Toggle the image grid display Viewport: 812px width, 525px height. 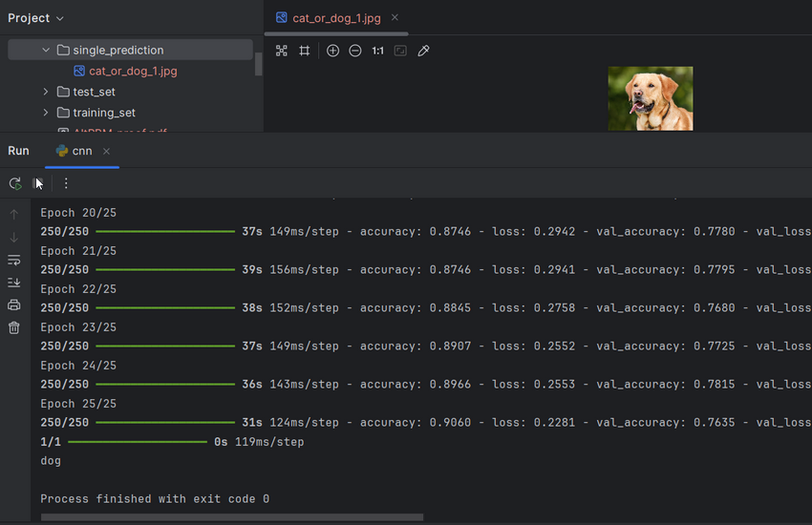click(x=305, y=51)
